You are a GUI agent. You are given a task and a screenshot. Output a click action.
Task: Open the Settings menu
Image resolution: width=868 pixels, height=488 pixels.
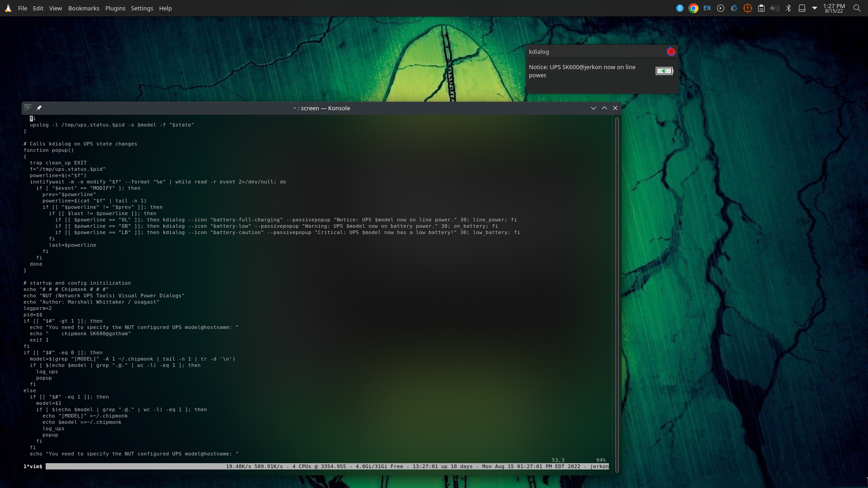142,8
